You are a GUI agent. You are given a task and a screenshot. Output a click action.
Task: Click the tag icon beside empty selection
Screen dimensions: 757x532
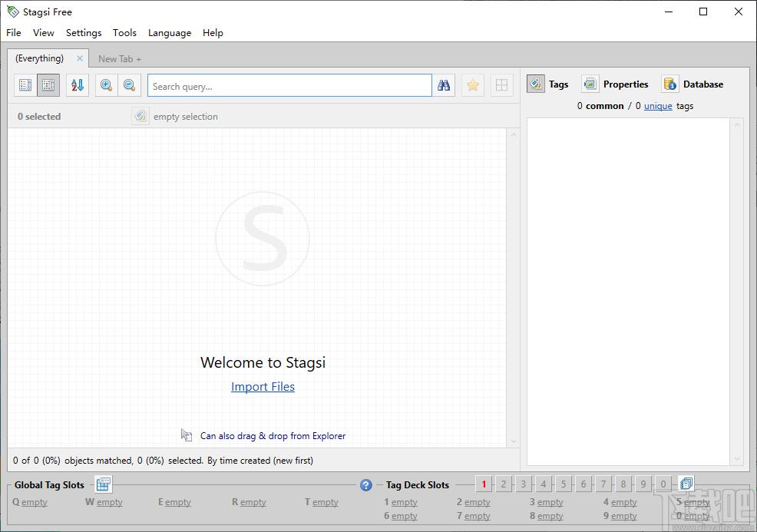140,117
